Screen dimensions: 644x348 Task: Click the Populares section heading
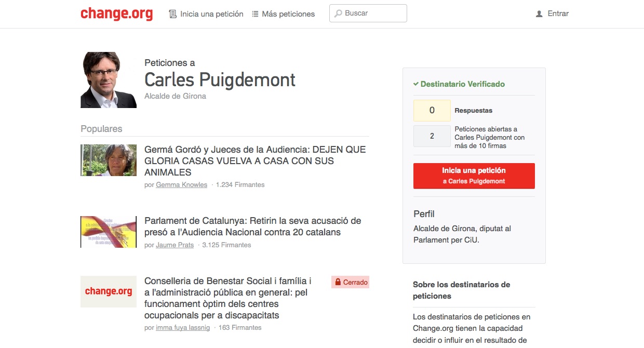click(101, 129)
